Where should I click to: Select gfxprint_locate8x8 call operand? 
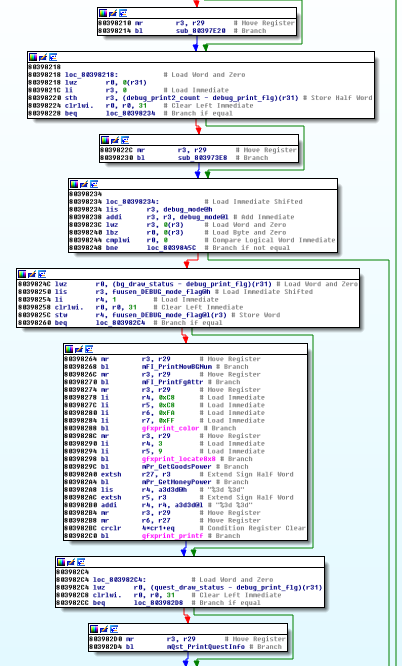pyautogui.click(x=178, y=459)
